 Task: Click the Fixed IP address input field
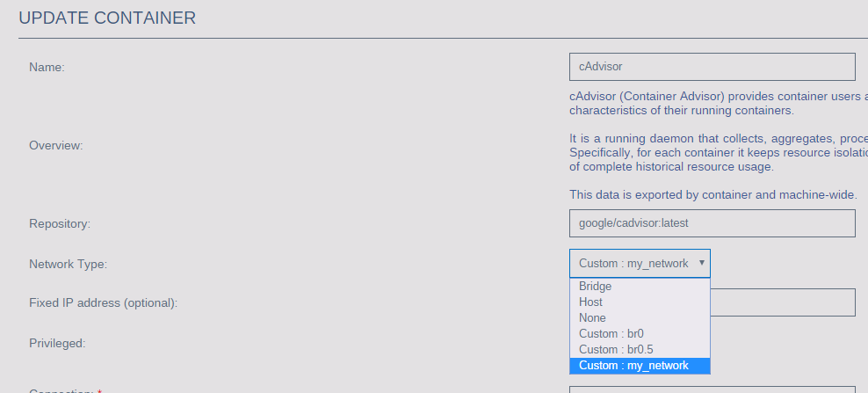782,302
